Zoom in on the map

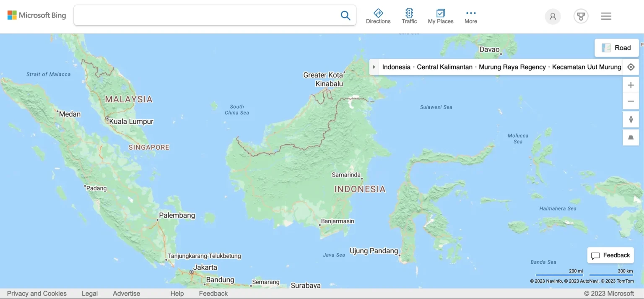tap(631, 86)
